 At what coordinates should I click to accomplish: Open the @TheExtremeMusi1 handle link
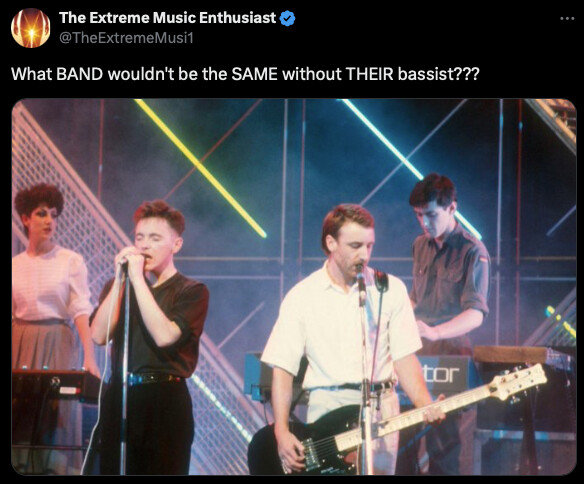pyautogui.click(x=126, y=38)
